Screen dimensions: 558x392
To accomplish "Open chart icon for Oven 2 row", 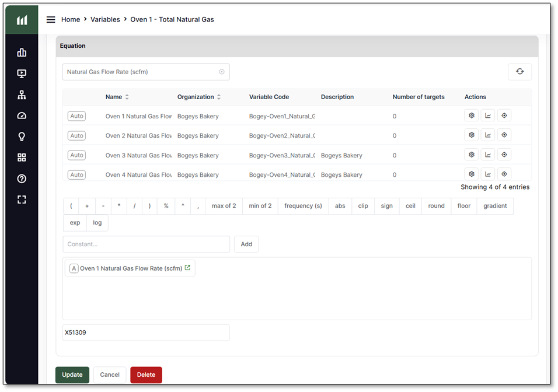I will pos(488,135).
